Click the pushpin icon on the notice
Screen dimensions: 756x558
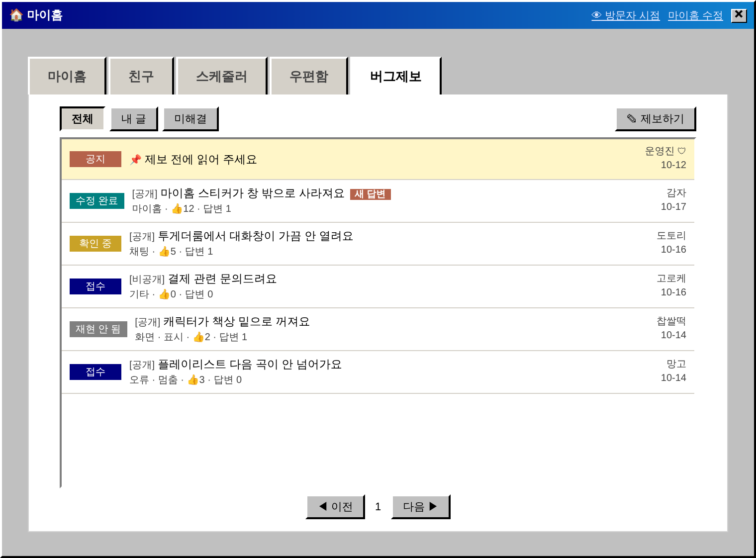point(135,160)
